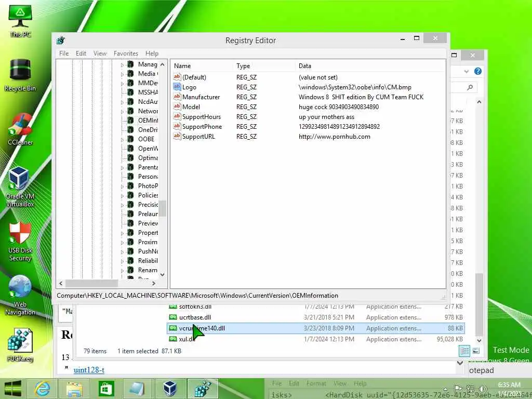Click the Explorer help question mark icon
Image resolution: width=532 pixels, height=399 pixels.
coord(478,71)
